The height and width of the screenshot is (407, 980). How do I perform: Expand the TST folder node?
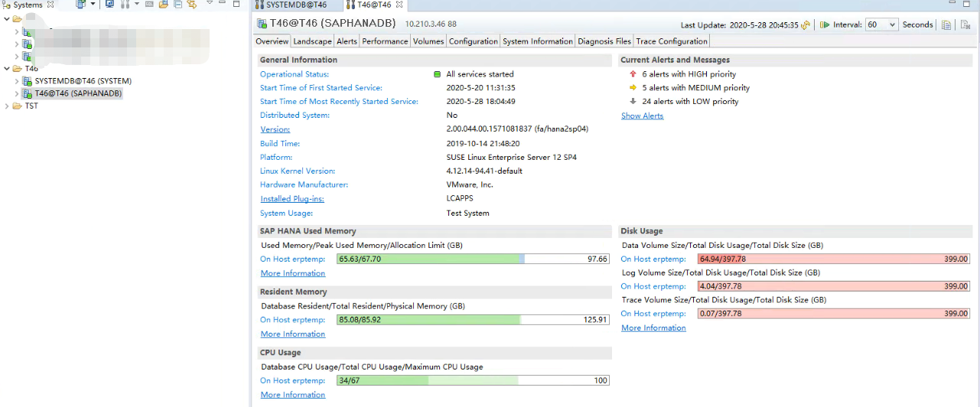[x=7, y=106]
